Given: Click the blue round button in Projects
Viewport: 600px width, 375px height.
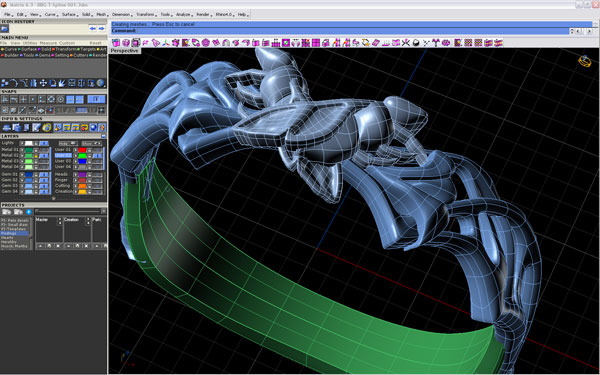Looking at the screenshot, I should pyautogui.click(x=29, y=212).
